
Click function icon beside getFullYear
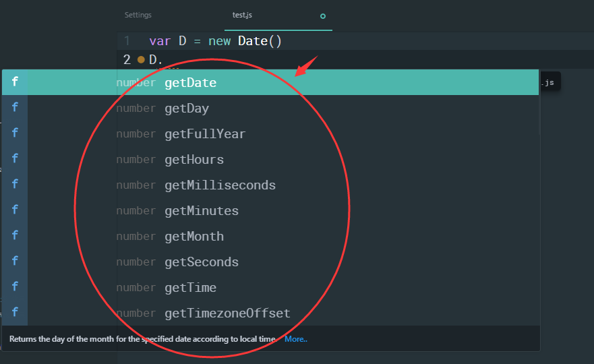[x=15, y=133]
